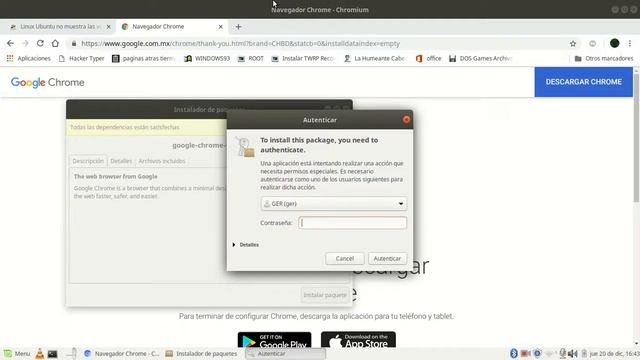Viewport: 640px width, 360px height.
Task: Open paginas atras tiem bookmark
Action: coord(144,58)
